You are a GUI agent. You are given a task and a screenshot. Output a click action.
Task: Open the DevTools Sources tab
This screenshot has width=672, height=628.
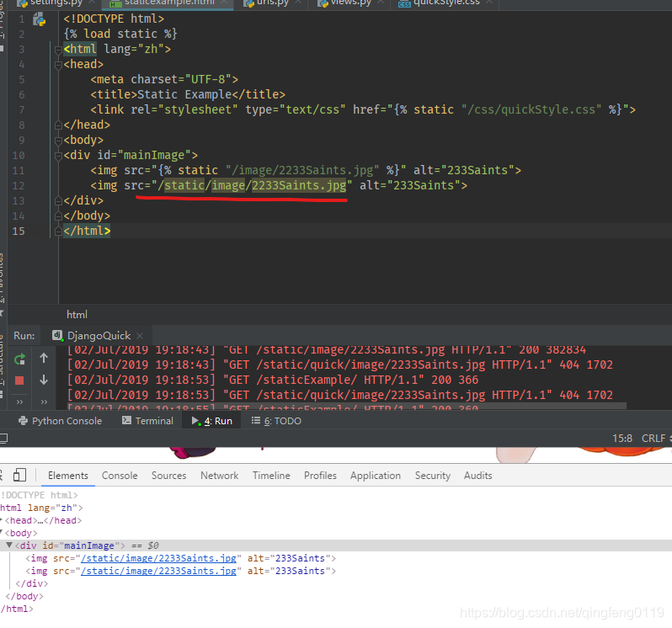[169, 476]
